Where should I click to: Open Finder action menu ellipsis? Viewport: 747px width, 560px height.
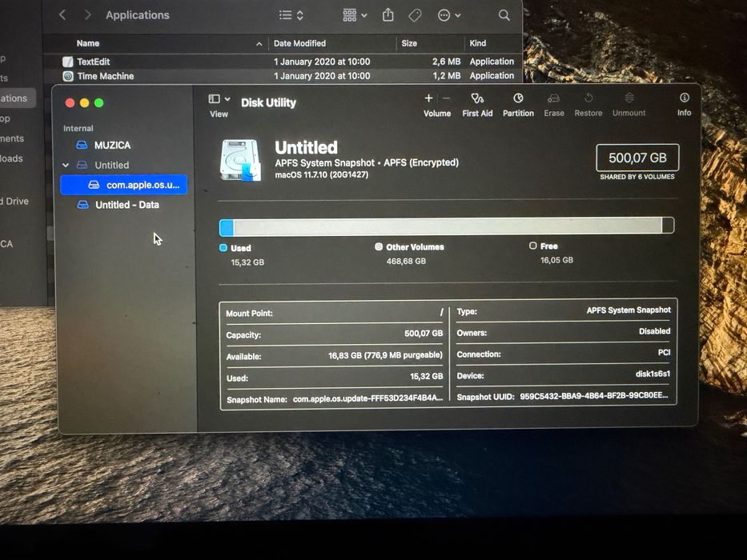coord(449,16)
